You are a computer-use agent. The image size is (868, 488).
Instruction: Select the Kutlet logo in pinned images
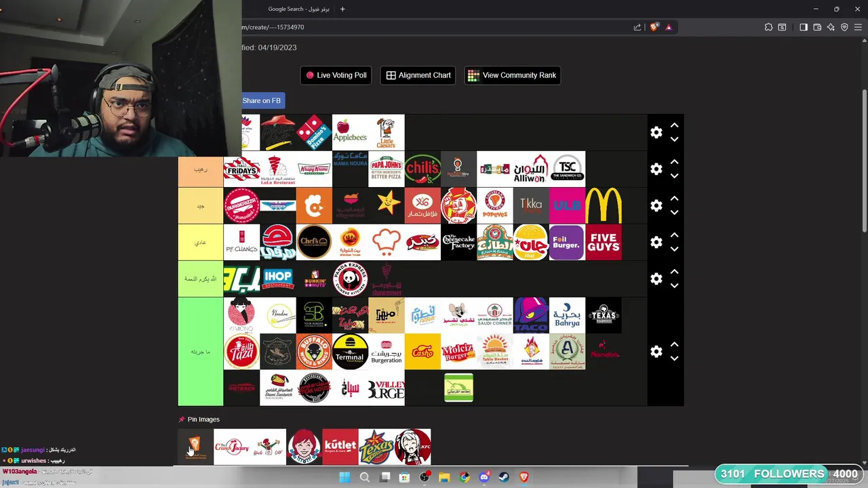tap(340, 447)
